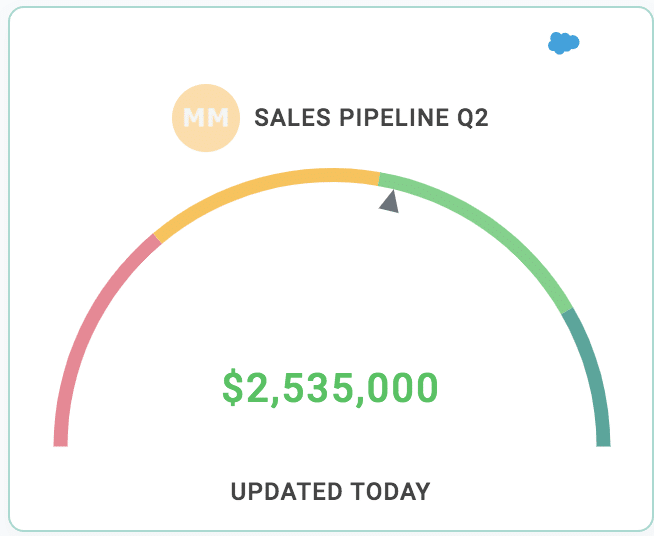The height and width of the screenshot is (536, 654).
Task: Click the UPDATED TODAY label
Action: (330, 491)
